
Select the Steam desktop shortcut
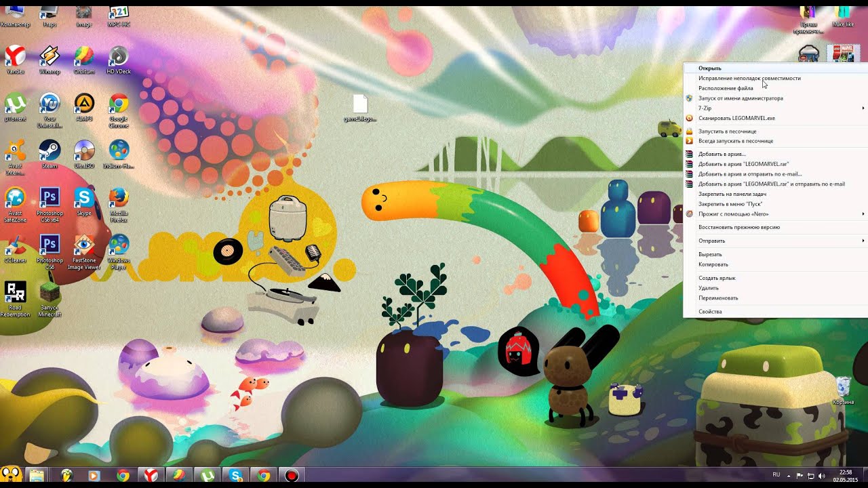coord(50,154)
